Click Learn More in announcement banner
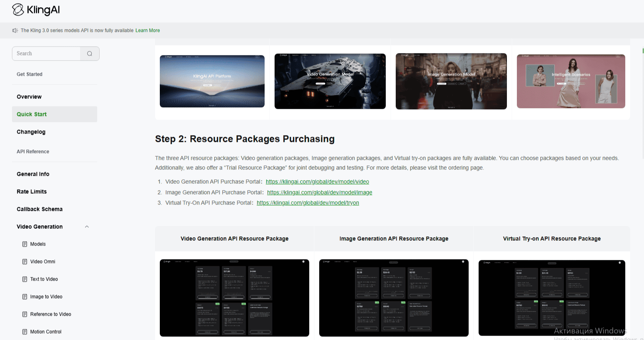This screenshot has height=340, width=644. [x=147, y=31]
